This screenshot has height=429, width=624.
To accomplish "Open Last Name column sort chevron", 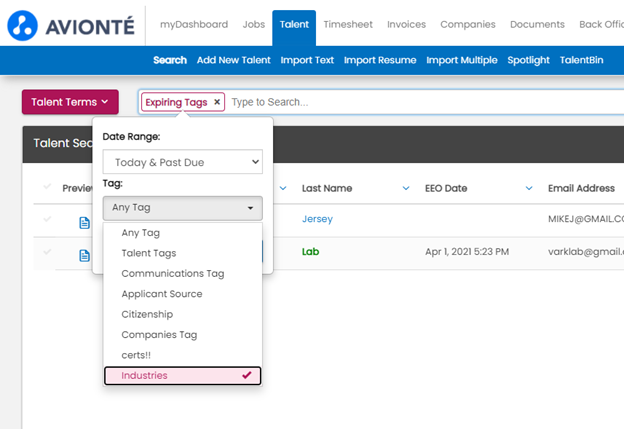I will 405,188.
